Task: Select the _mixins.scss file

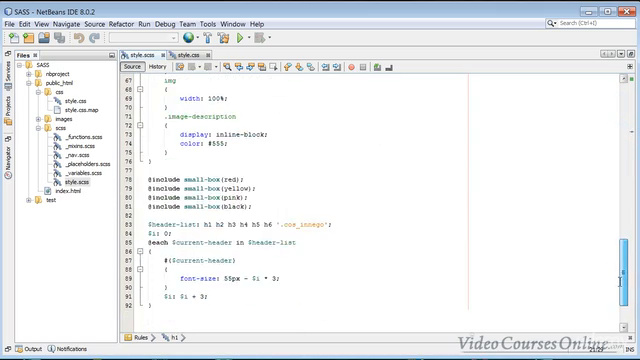Action: point(80,146)
